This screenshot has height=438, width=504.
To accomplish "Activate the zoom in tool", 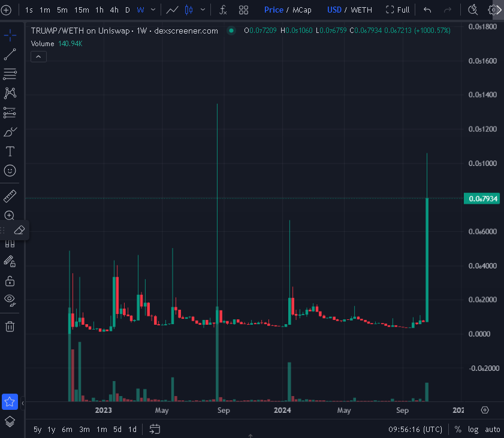I will (x=10, y=215).
